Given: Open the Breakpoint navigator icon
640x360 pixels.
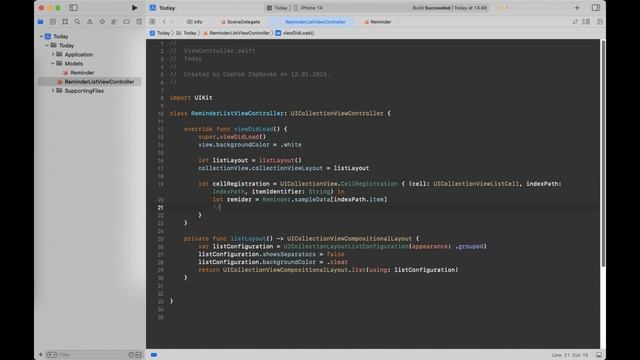Looking at the screenshot, I should tap(127, 22).
